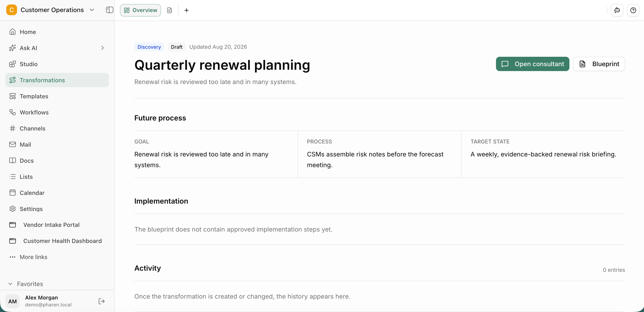Click the log out icon next to Alex Morgan
Image resolution: width=644 pixels, height=312 pixels.
tap(101, 301)
